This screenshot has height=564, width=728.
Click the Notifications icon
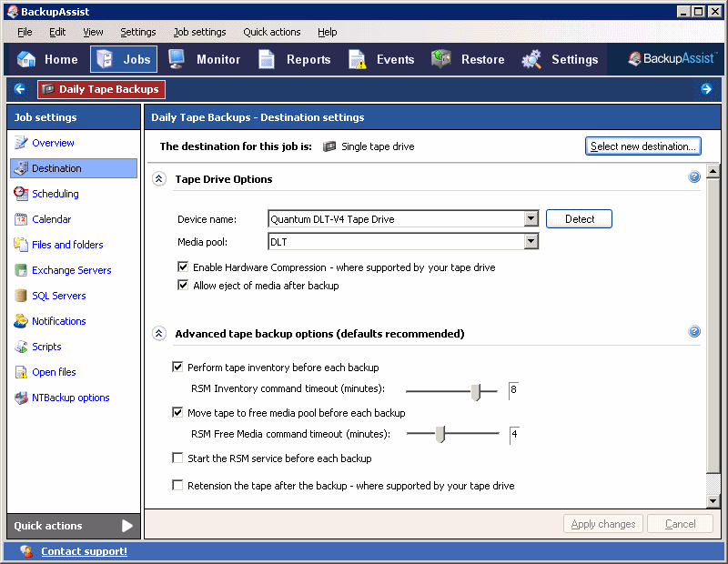[21, 321]
